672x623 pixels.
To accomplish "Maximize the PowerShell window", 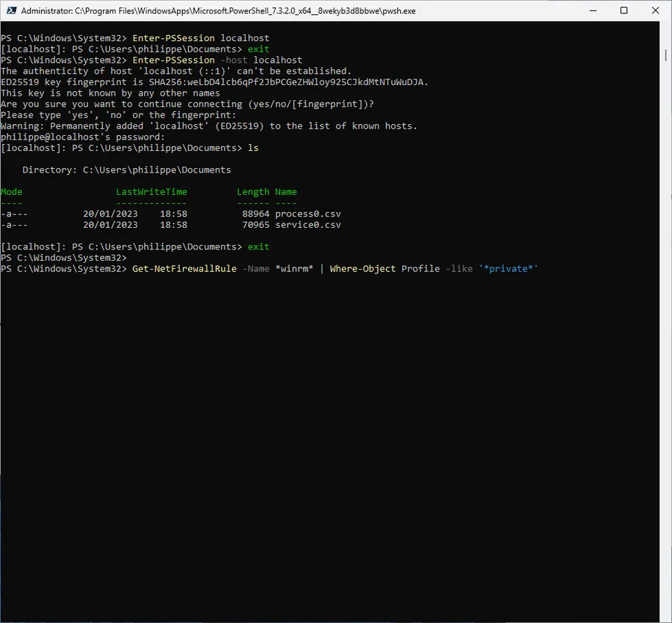I will click(624, 10).
